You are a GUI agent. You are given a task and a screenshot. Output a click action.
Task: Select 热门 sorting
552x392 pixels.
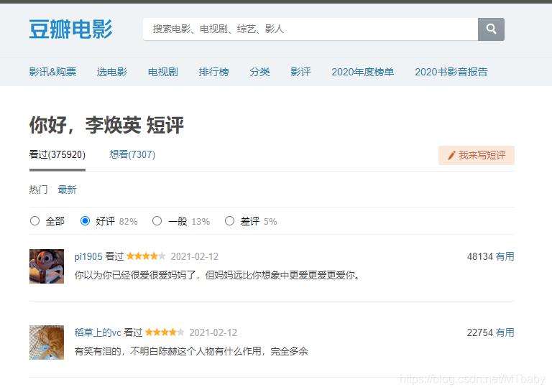click(38, 190)
